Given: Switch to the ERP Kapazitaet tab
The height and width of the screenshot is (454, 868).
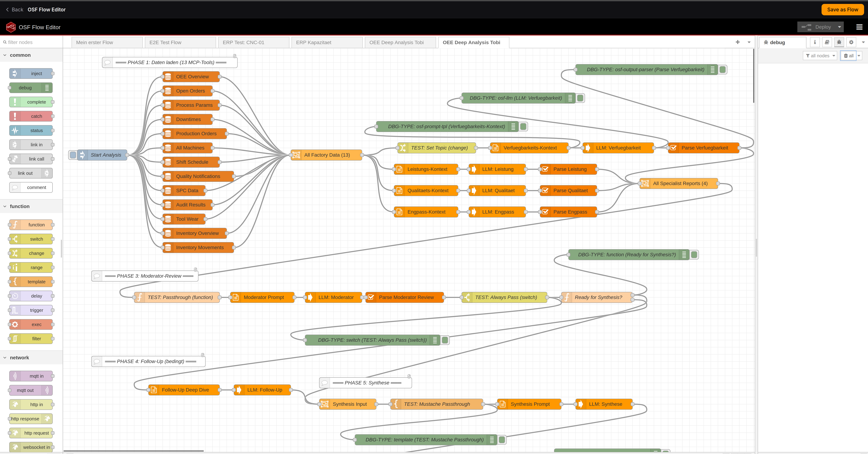Looking at the screenshot, I should pos(313,42).
